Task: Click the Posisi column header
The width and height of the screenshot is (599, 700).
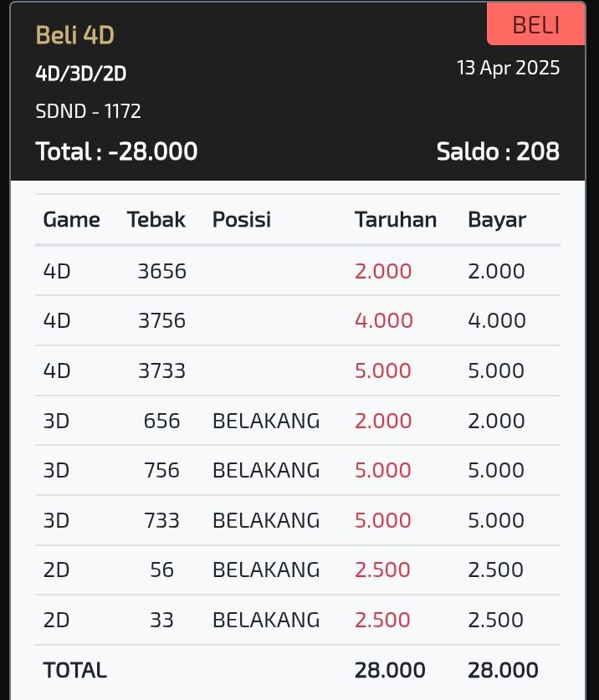Action: pyautogui.click(x=242, y=220)
